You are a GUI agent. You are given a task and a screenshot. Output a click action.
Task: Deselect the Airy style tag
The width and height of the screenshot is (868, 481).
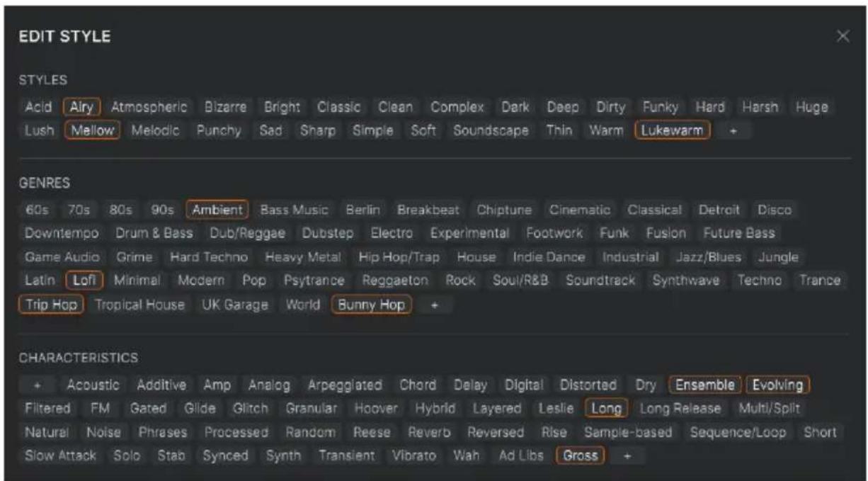[83, 108]
